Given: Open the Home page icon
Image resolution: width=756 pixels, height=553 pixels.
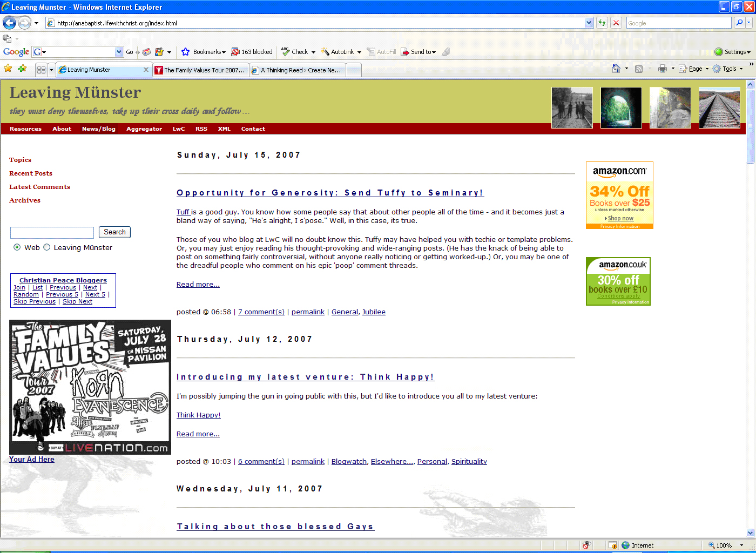Looking at the screenshot, I should [x=616, y=69].
